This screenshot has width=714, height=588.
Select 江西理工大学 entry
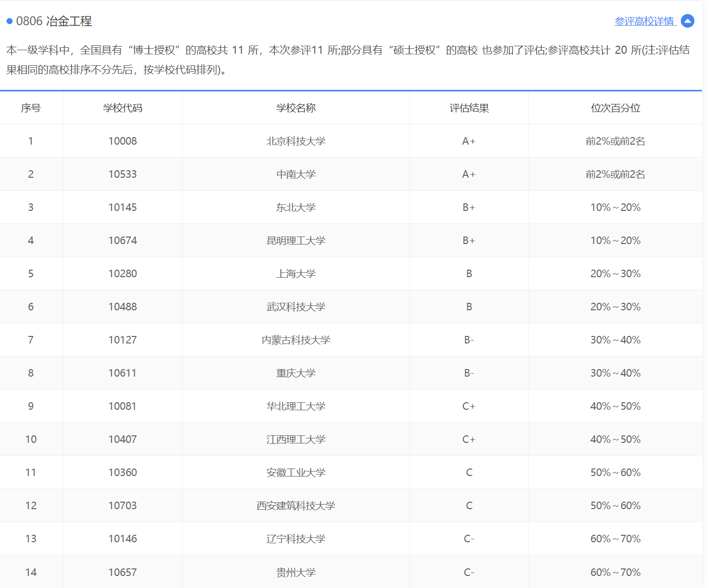[295, 439]
